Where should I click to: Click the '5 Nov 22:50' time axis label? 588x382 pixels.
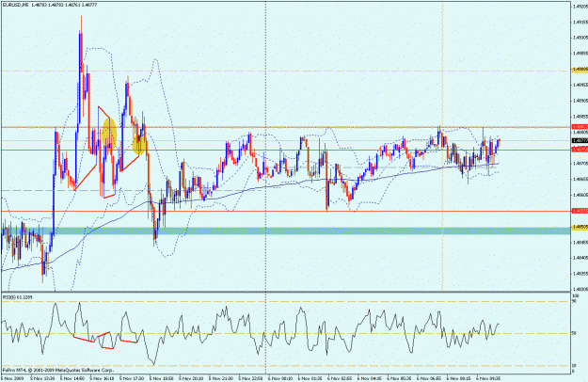coord(249,378)
